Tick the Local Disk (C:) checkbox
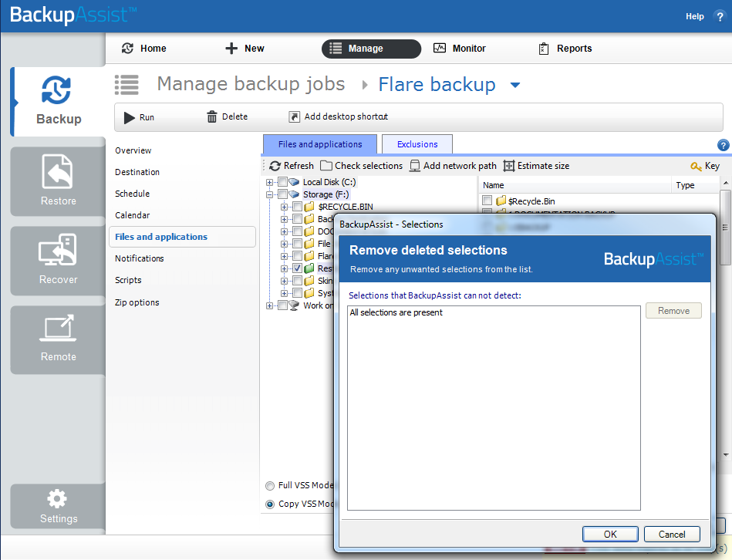This screenshot has height=560, width=732. click(x=282, y=182)
